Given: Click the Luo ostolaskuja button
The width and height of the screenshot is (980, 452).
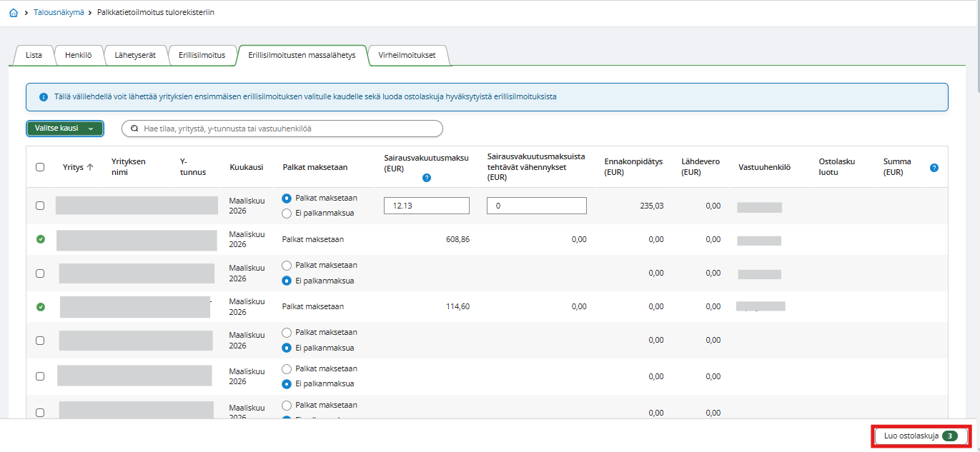Looking at the screenshot, I should coord(920,436).
